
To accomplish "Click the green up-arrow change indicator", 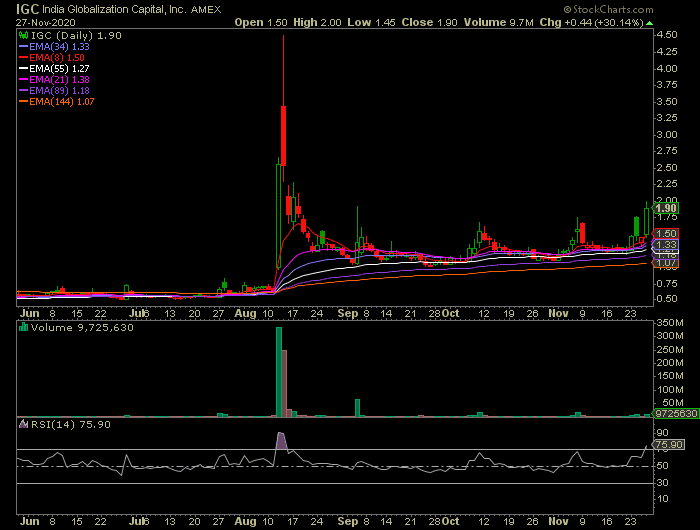I will tap(650, 23).
